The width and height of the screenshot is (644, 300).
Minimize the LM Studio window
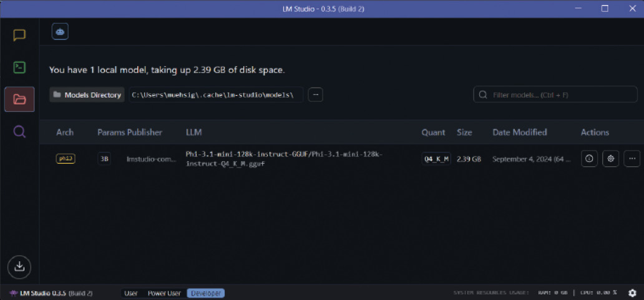point(577,9)
